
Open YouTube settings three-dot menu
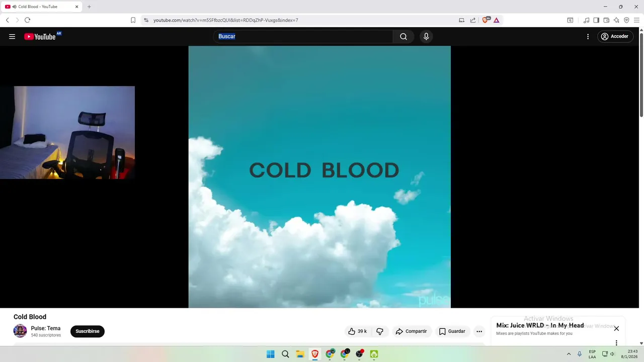click(588, 36)
